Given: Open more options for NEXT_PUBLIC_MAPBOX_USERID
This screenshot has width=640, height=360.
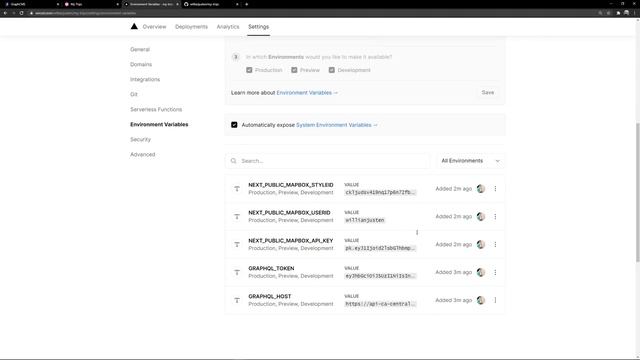Looking at the screenshot, I should point(495,216).
